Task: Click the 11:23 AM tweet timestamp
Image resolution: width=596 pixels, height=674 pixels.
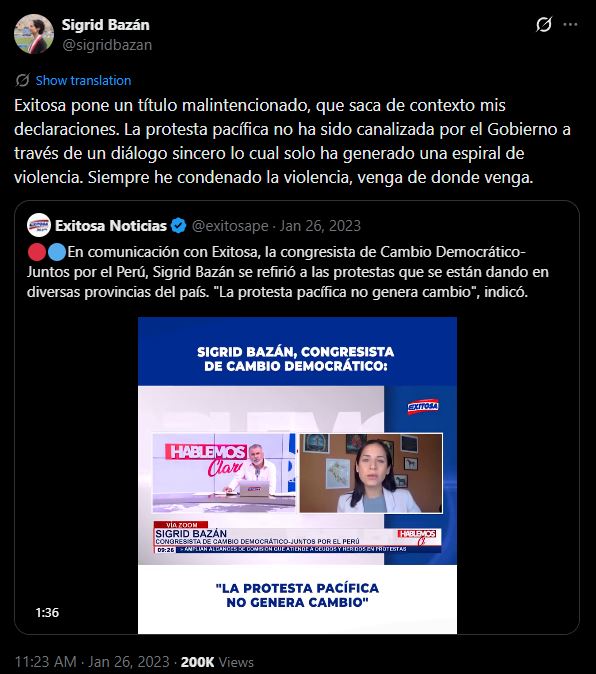Action: [46, 662]
